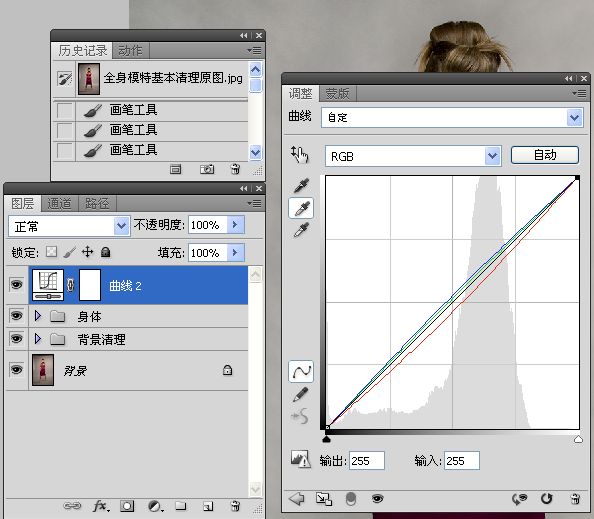Pick the black point eyedropper
Image resolution: width=594 pixels, height=519 pixels.
click(x=302, y=186)
